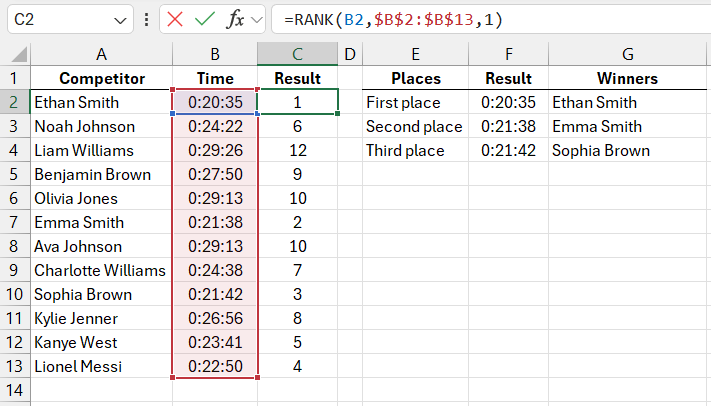Select row 14 header

coord(15,390)
